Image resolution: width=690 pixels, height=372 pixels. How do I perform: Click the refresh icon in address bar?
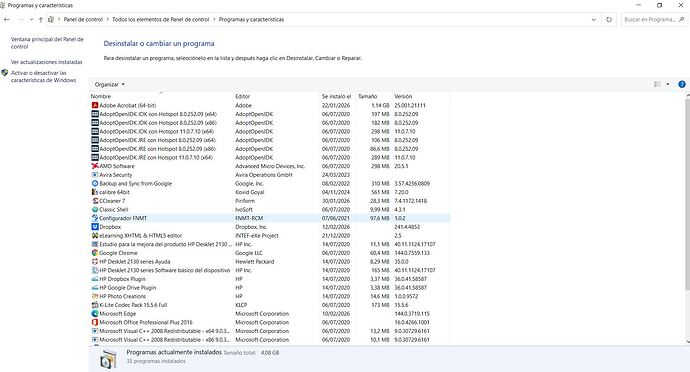coord(609,19)
